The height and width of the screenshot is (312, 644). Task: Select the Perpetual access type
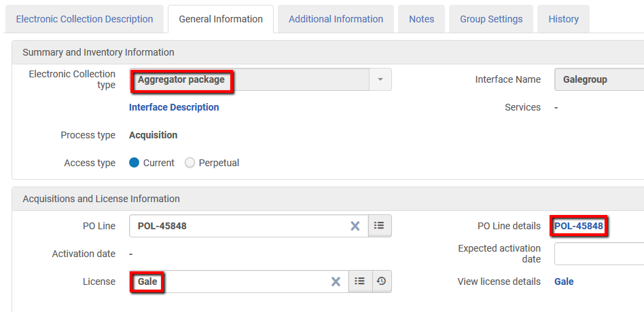tap(190, 163)
